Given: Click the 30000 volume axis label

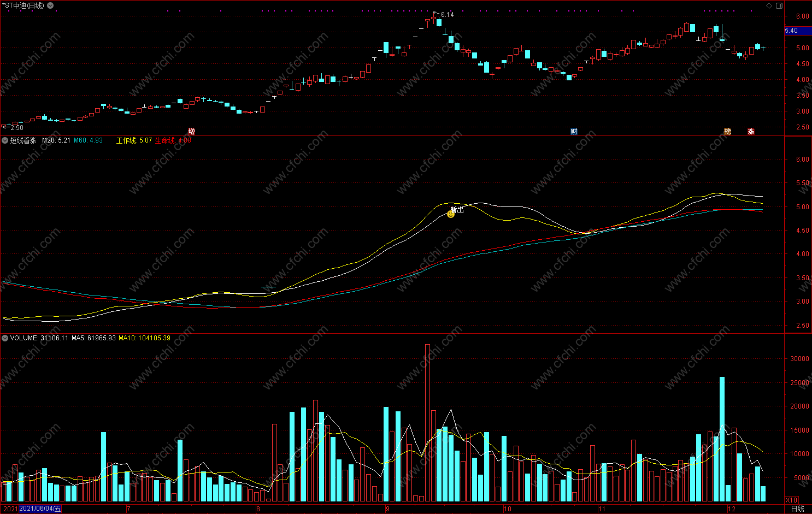Looking at the screenshot, I should pos(799,359).
